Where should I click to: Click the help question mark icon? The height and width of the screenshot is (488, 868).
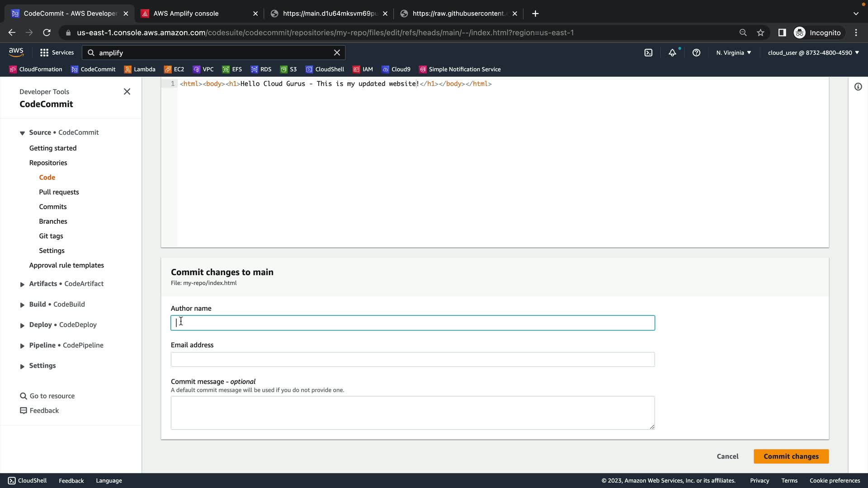point(696,53)
